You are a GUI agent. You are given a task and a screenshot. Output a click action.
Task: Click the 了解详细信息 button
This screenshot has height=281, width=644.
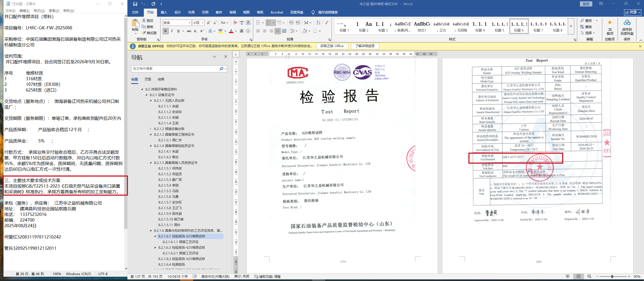pos(365,46)
